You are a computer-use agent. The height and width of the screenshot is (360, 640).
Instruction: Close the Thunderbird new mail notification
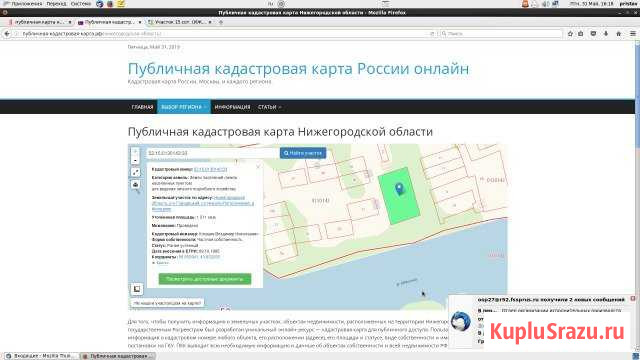pyautogui.click(x=633, y=299)
